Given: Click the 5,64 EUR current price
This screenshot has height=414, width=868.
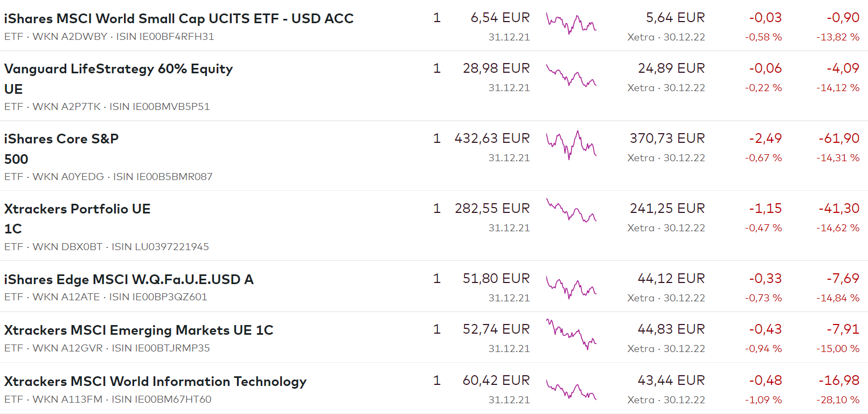Looking at the screenshot, I should click(x=675, y=18).
